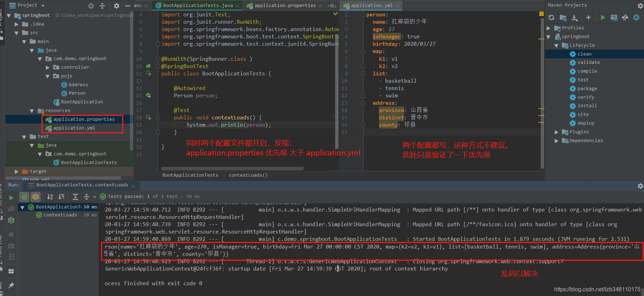
Task: Click BootApplicationTests breadcrumb
Action: [x=190, y=175]
